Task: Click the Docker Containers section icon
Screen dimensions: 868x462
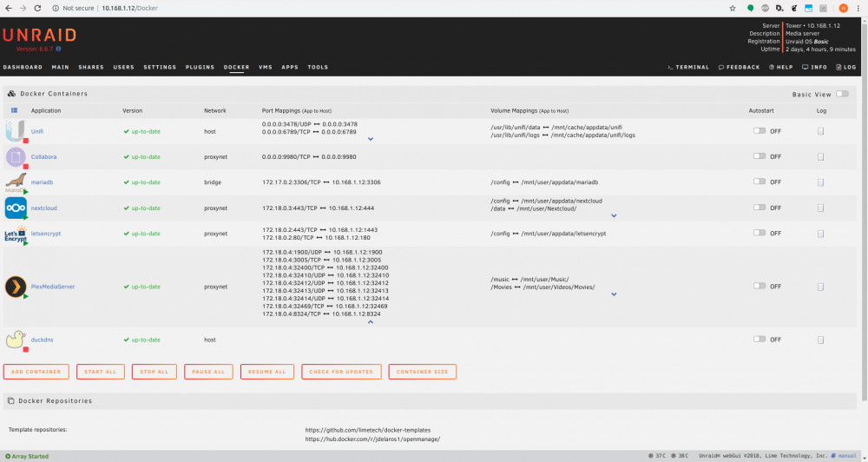Action: (x=11, y=94)
